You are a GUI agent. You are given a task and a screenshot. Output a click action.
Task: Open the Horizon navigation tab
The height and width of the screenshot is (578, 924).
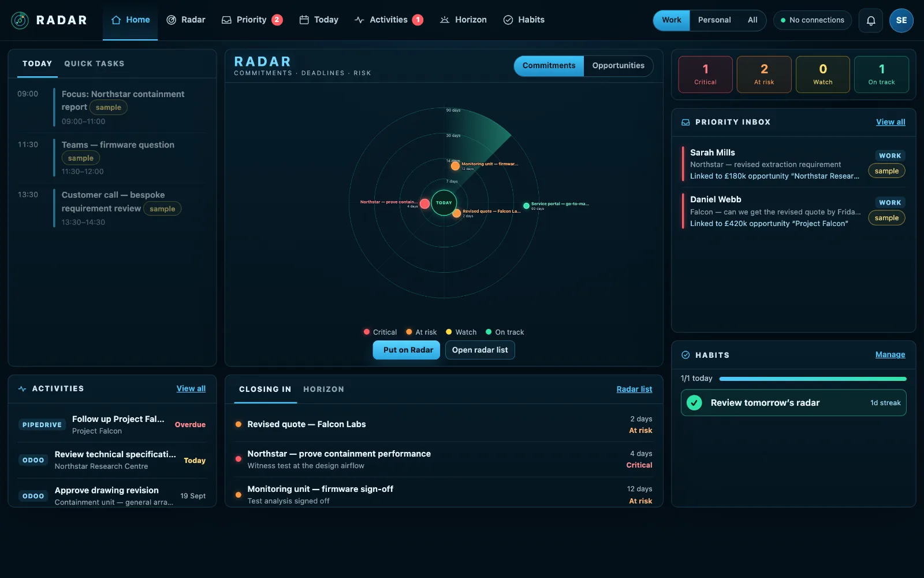(x=463, y=20)
